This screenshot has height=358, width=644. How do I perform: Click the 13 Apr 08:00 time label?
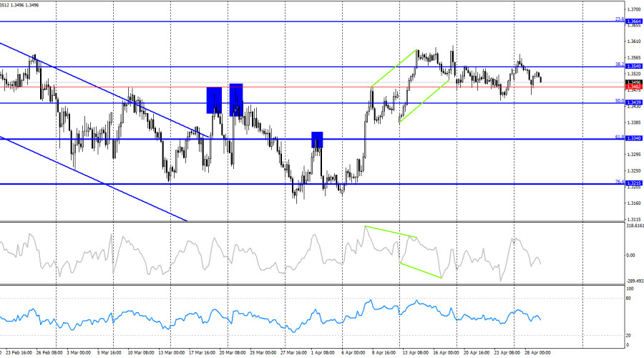(x=416, y=353)
